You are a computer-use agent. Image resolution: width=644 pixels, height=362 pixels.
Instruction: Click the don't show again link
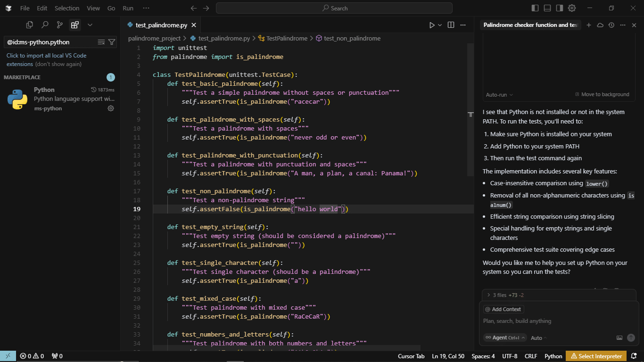(58, 64)
